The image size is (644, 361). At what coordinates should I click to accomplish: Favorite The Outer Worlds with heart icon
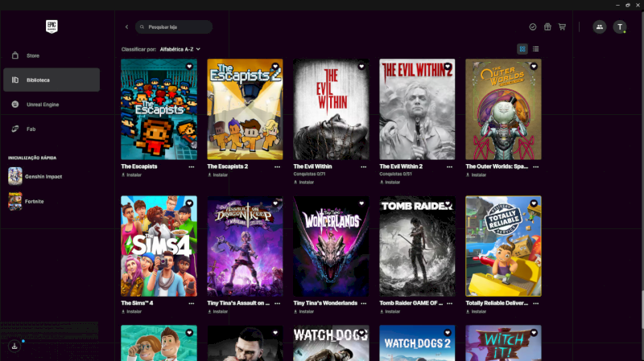coord(534,67)
